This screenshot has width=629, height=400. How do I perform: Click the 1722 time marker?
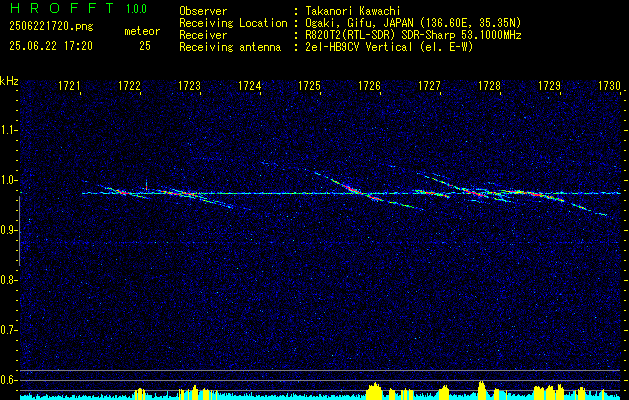[129, 86]
